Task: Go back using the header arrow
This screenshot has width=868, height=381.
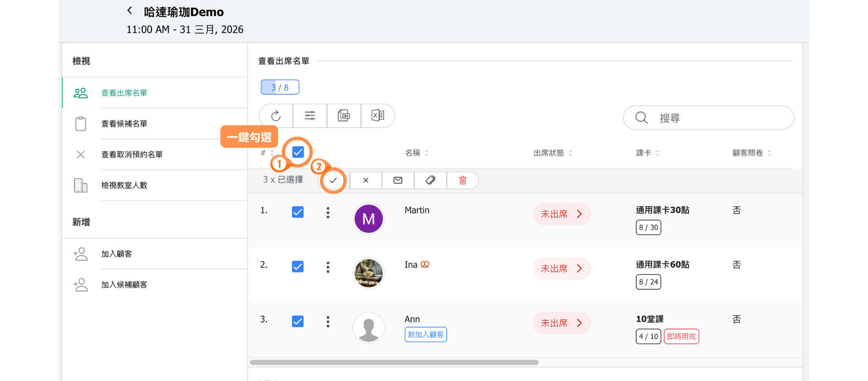Action: pos(130,11)
